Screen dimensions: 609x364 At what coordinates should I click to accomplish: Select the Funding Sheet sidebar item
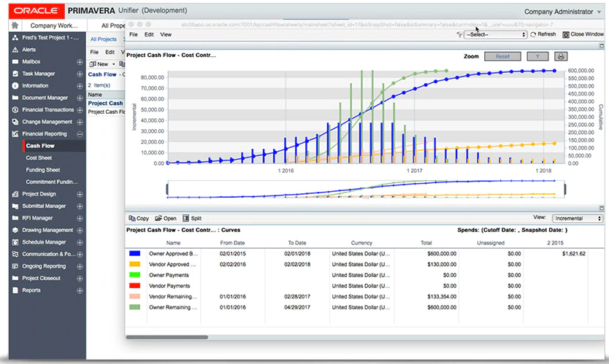click(43, 170)
